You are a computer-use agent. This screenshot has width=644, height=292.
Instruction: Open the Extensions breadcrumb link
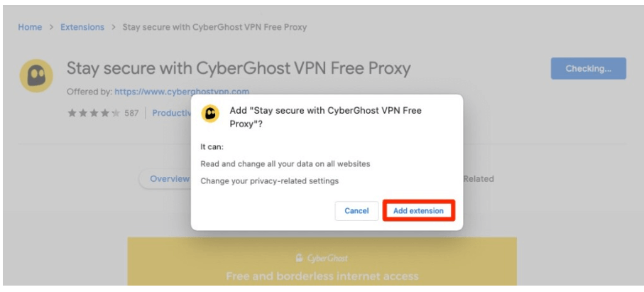click(82, 27)
